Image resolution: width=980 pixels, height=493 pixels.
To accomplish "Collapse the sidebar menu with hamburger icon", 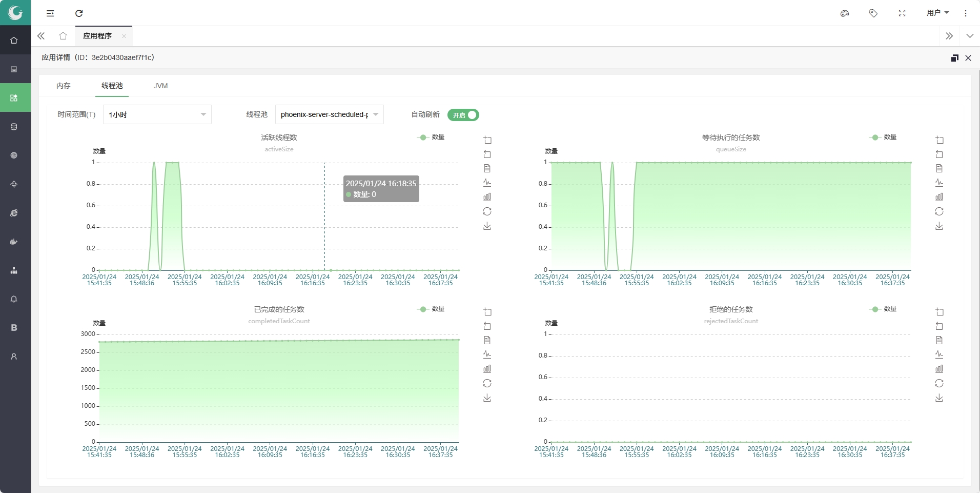I will coord(50,13).
